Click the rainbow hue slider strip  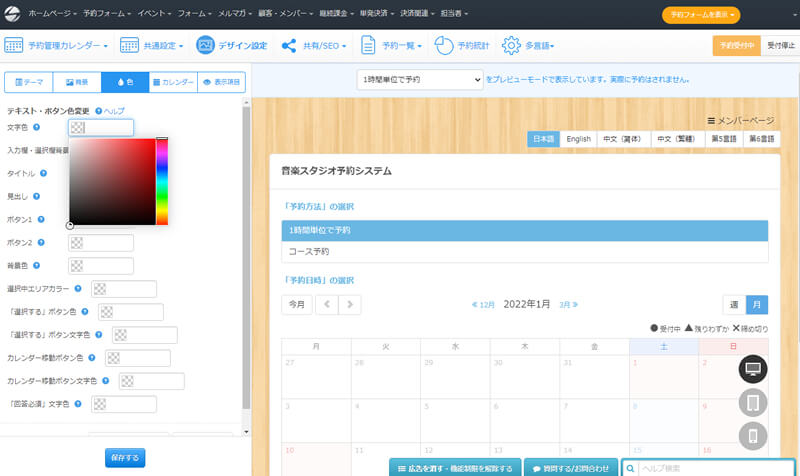pos(162,182)
